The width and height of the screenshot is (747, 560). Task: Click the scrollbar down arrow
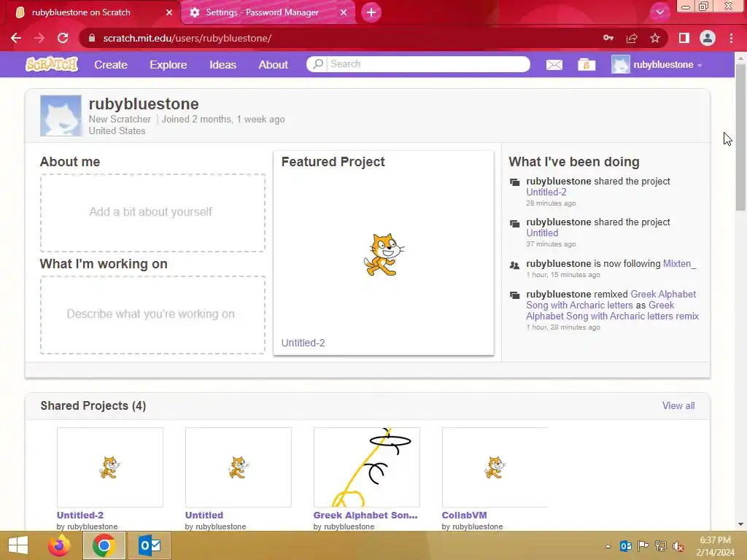click(x=740, y=524)
